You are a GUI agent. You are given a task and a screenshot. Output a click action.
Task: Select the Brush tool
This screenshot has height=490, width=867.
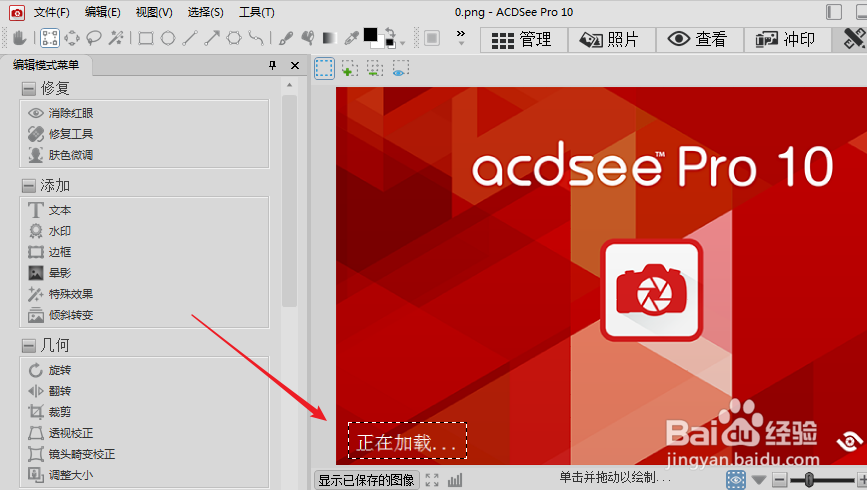tap(286, 38)
